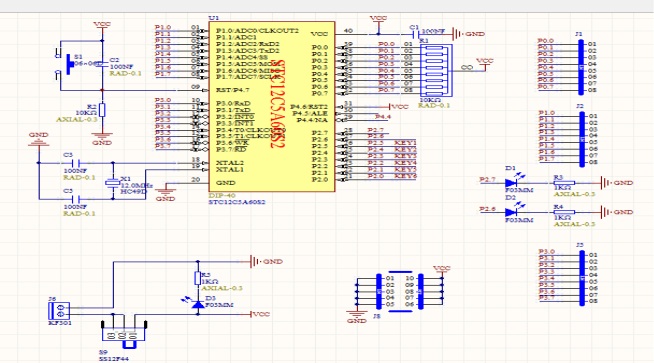This screenshot has height=363, width=654.
Task: Click header connector J2 for port P1
Action: (581, 139)
